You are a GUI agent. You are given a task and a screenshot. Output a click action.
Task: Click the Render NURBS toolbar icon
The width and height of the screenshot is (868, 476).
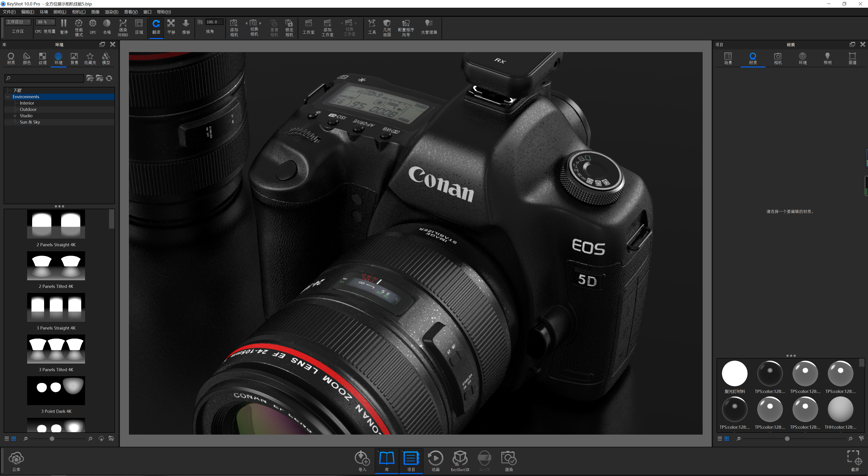click(x=123, y=28)
